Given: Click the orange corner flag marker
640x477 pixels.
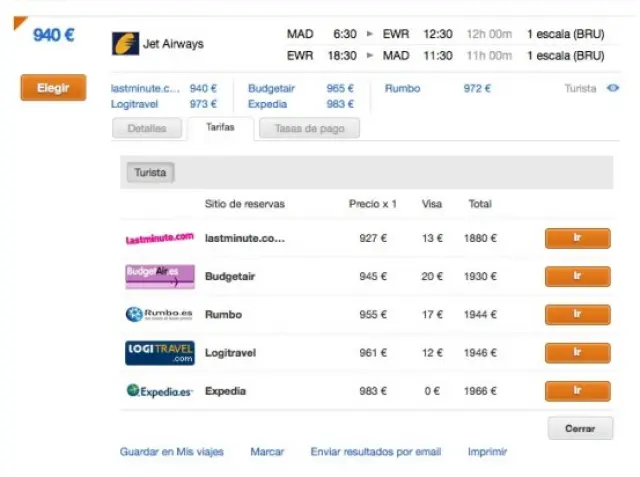Looking at the screenshot, I should 19,22.
